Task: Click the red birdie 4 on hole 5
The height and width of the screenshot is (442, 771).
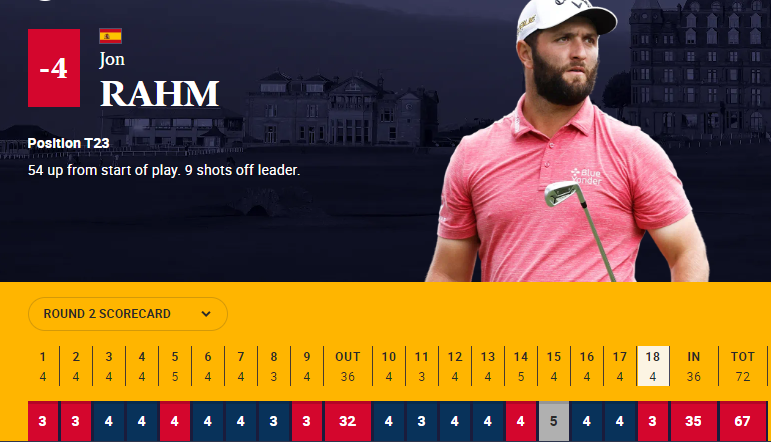Action: point(174,421)
